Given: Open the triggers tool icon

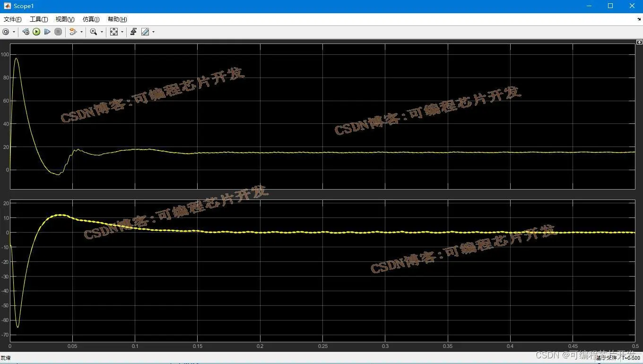Looking at the screenshot, I should click(134, 32).
